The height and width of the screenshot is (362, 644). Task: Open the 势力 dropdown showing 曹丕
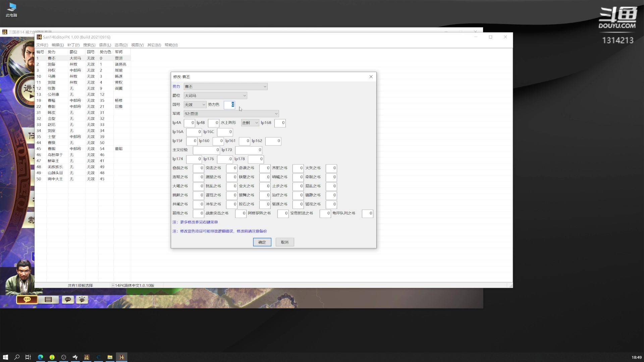coord(225,86)
